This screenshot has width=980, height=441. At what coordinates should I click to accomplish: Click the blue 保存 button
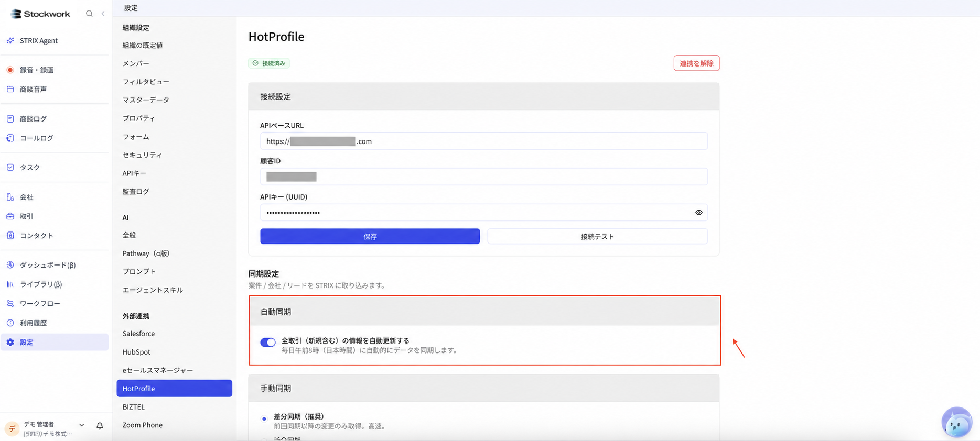(370, 236)
